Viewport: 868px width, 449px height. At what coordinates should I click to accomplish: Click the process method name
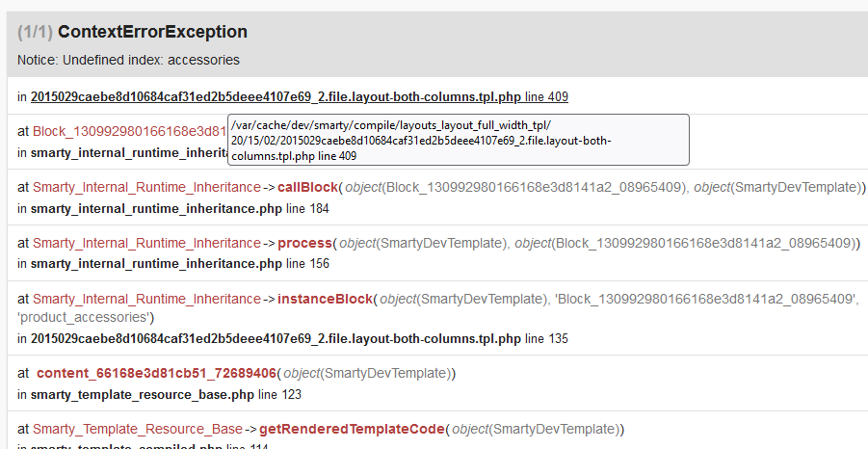304,243
